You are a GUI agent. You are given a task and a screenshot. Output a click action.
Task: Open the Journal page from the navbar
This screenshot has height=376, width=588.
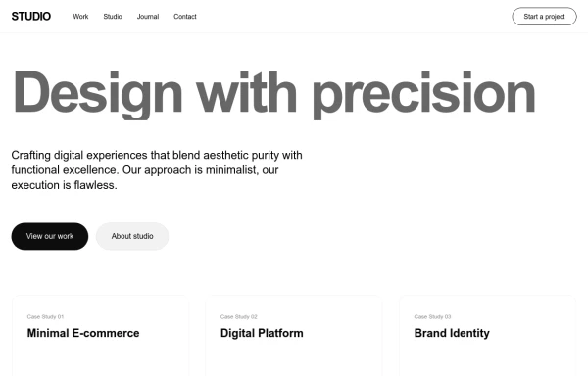148,17
